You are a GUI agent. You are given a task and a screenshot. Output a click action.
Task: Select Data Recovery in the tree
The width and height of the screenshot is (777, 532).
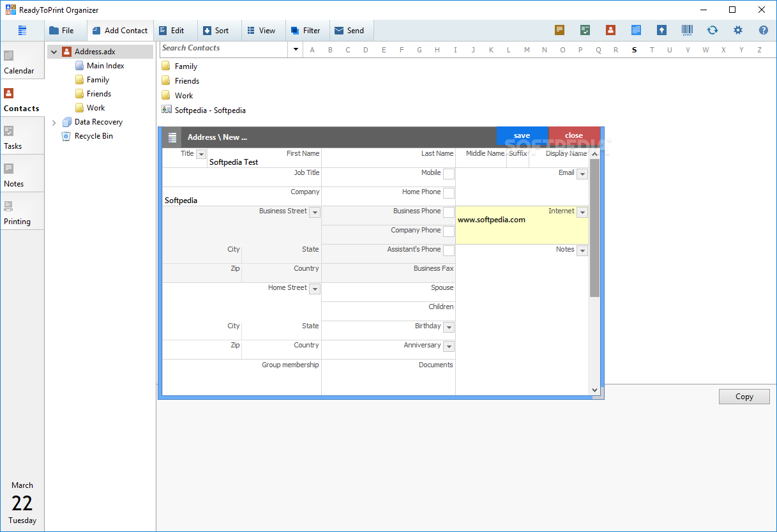pos(98,122)
